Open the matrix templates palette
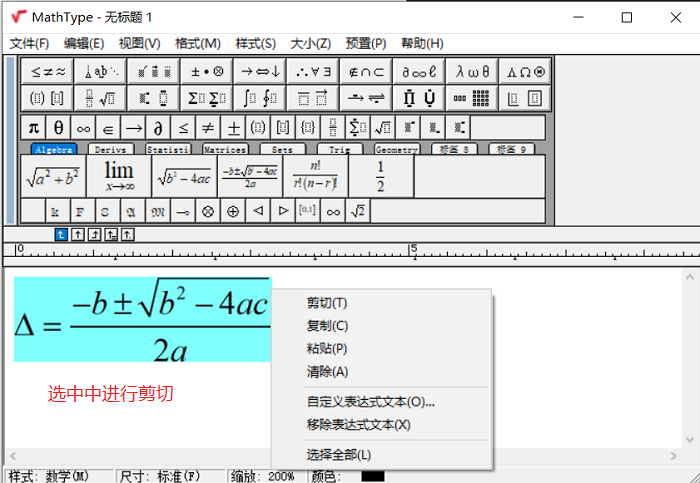Viewport: 700px width, 483px height. (472, 98)
